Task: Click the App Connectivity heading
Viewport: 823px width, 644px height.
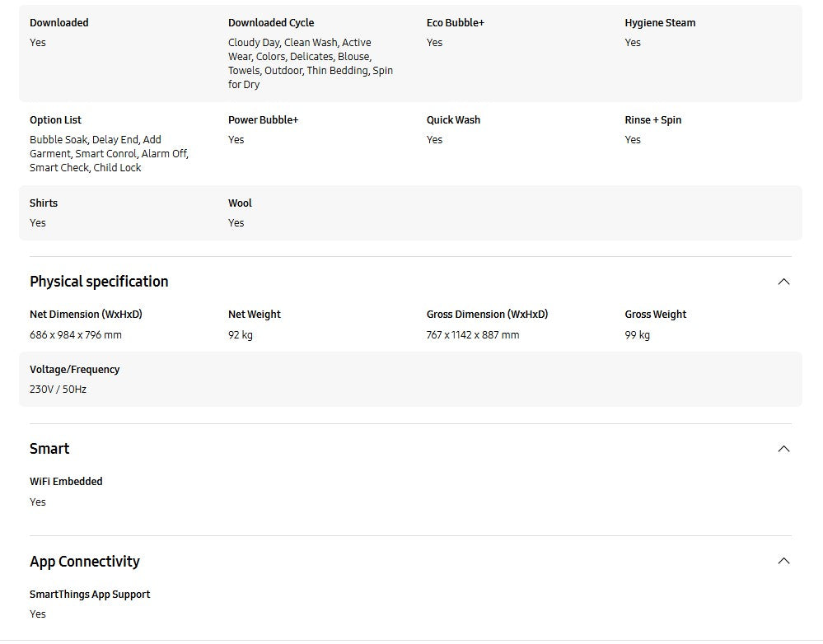Action: pyautogui.click(x=85, y=562)
